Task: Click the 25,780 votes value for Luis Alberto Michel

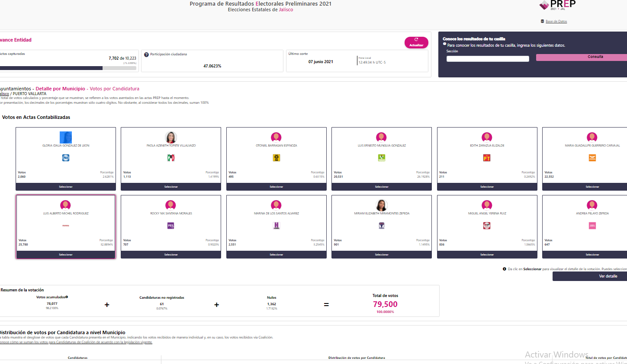Action: click(x=23, y=245)
